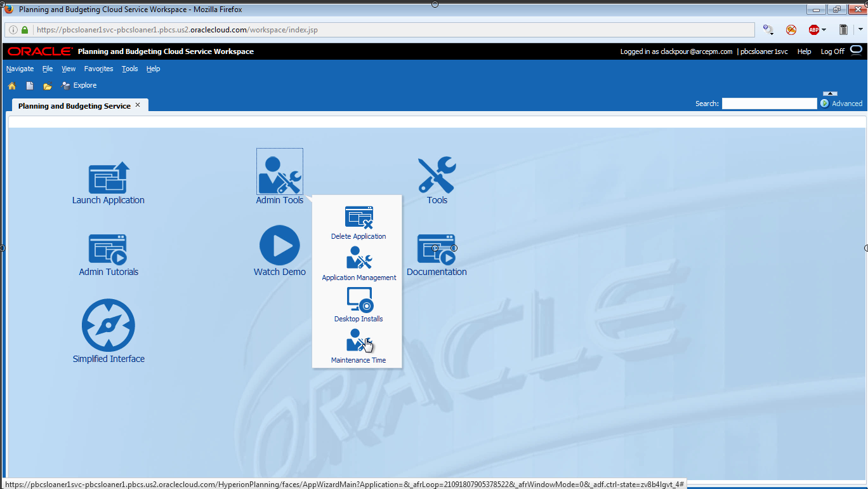Collapse the header with the up arrow

(x=829, y=93)
